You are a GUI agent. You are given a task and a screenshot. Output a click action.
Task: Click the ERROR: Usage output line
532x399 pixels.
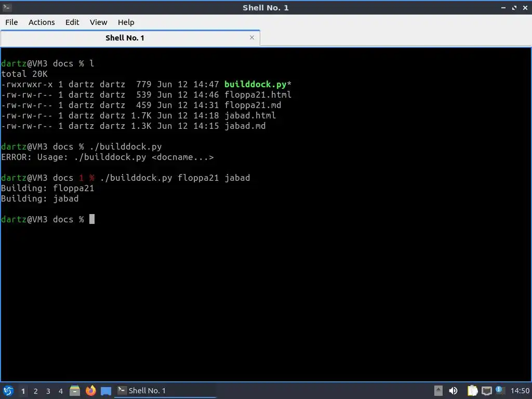tap(108, 157)
